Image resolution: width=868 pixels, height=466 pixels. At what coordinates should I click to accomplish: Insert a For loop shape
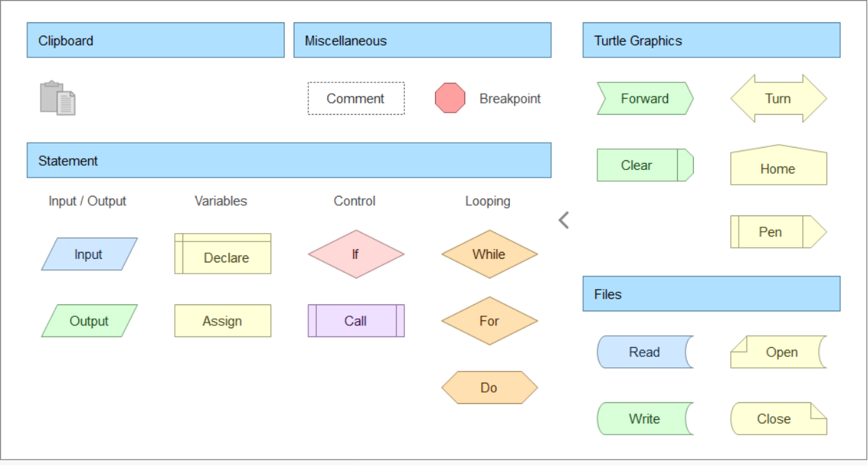(490, 321)
